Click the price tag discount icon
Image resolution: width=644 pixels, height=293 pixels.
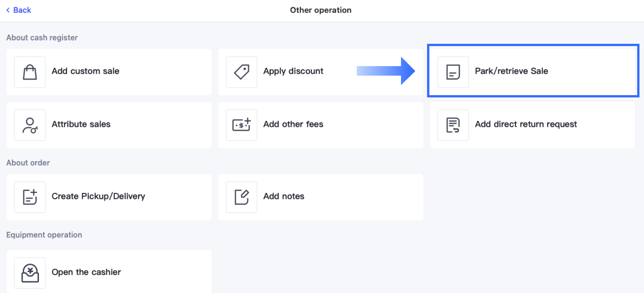point(241,72)
